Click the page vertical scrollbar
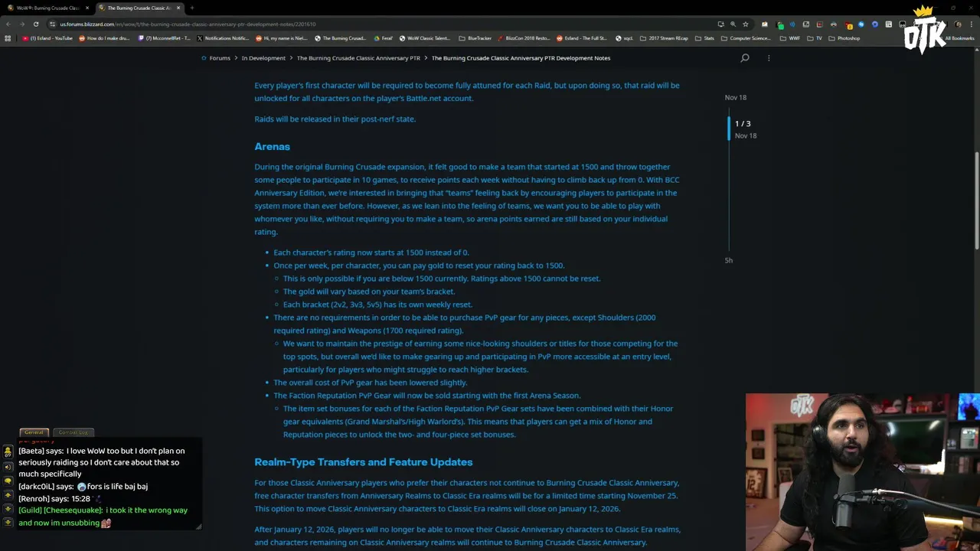 pos(976,201)
